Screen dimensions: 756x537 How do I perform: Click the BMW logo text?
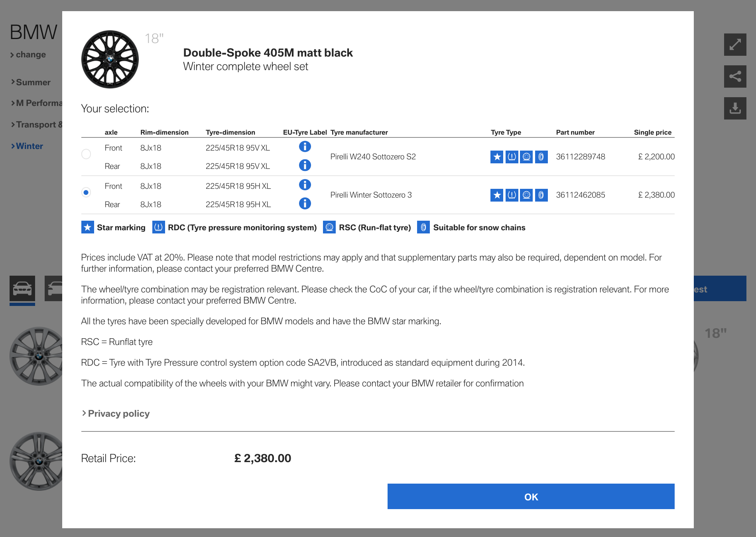pyautogui.click(x=33, y=32)
